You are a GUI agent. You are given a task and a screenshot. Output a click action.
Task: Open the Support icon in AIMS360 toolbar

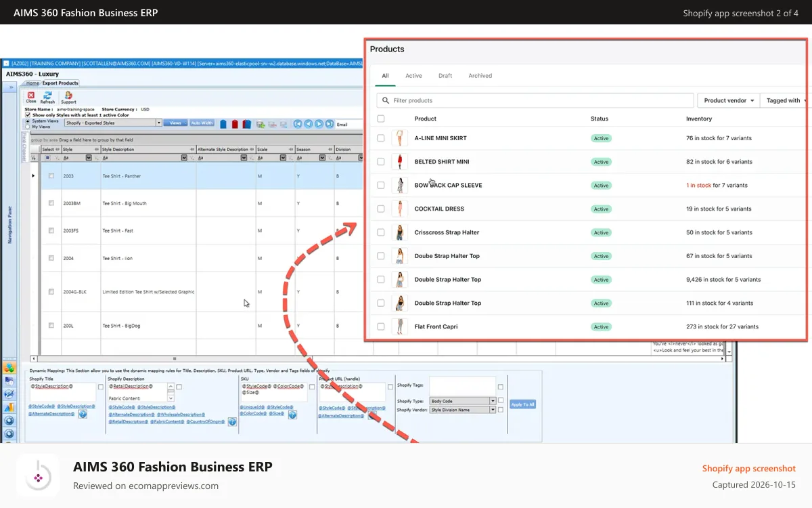pyautogui.click(x=68, y=96)
